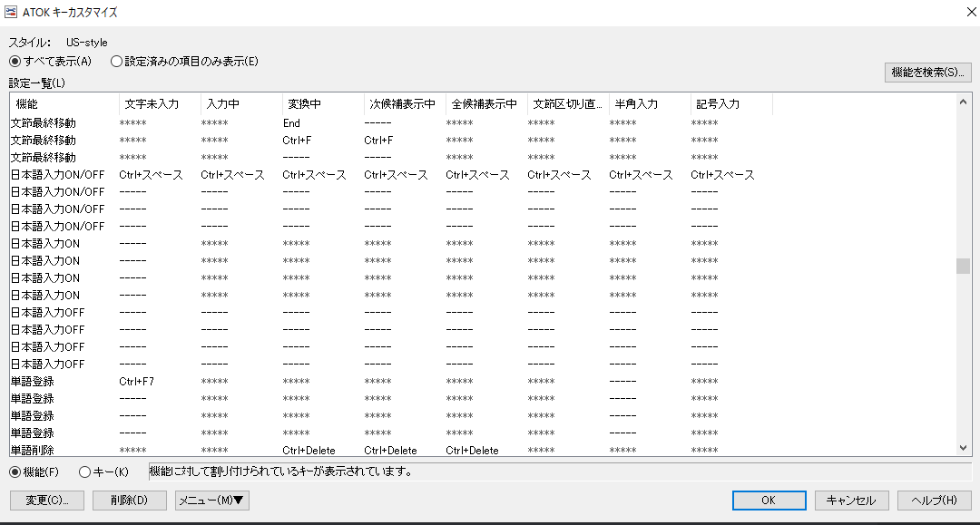Select Ctrl+スペース under 半角入力 column
Image resolution: width=980 pixels, height=525 pixels.
pos(642,175)
